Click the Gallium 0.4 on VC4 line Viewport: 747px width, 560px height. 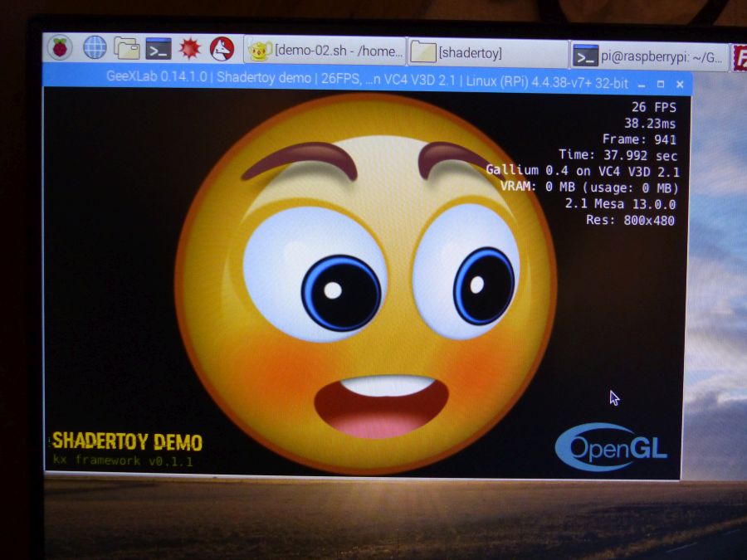[x=583, y=170]
